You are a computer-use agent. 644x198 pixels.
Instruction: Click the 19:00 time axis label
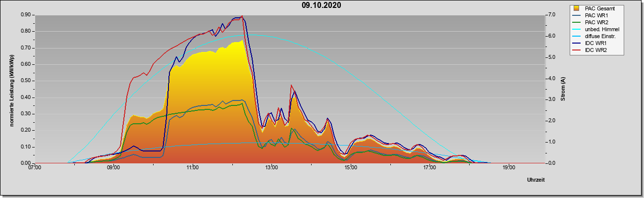point(508,168)
